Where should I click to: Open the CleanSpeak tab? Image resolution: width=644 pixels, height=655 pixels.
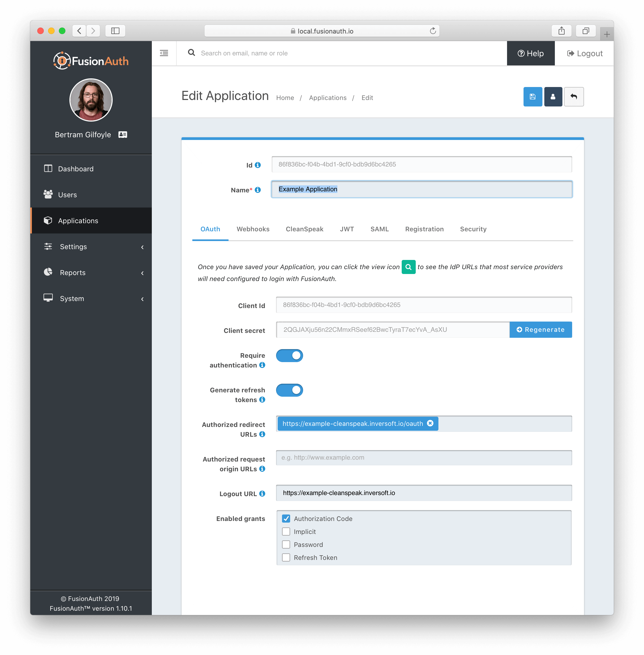click(304, 229)
